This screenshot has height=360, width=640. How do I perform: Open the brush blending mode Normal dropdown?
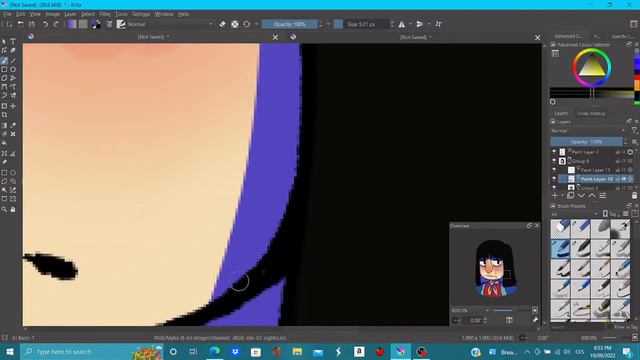(170, 24)
